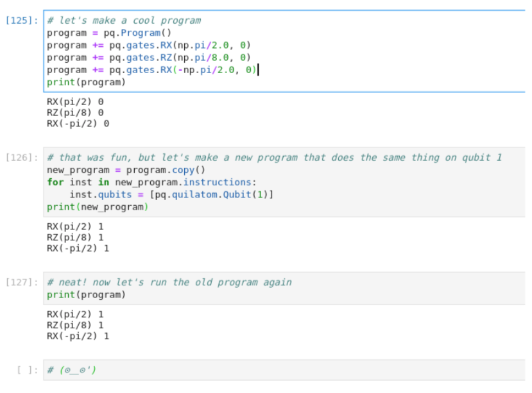
Task: Click "RX(-pi/2) 1" in cell 126 output
Action: [x=78, y=248]
